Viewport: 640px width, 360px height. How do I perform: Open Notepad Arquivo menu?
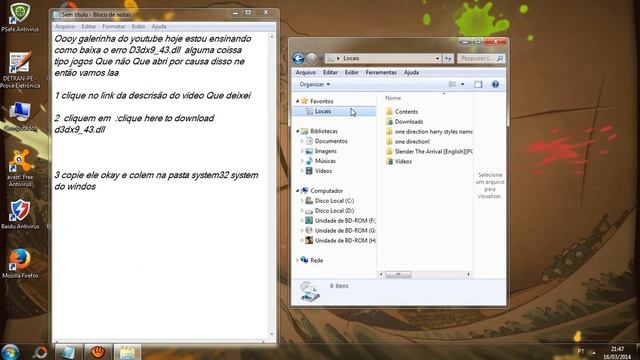[65, 27]
